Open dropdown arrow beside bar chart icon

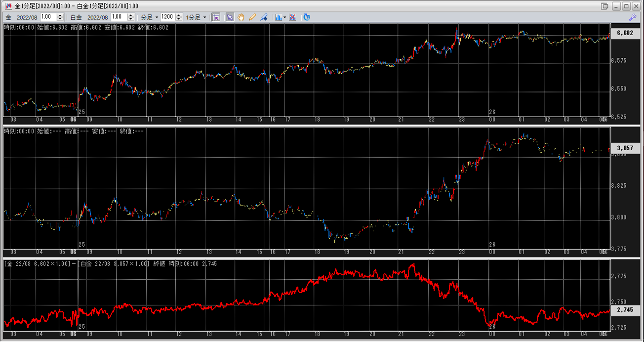coord(284,17)
